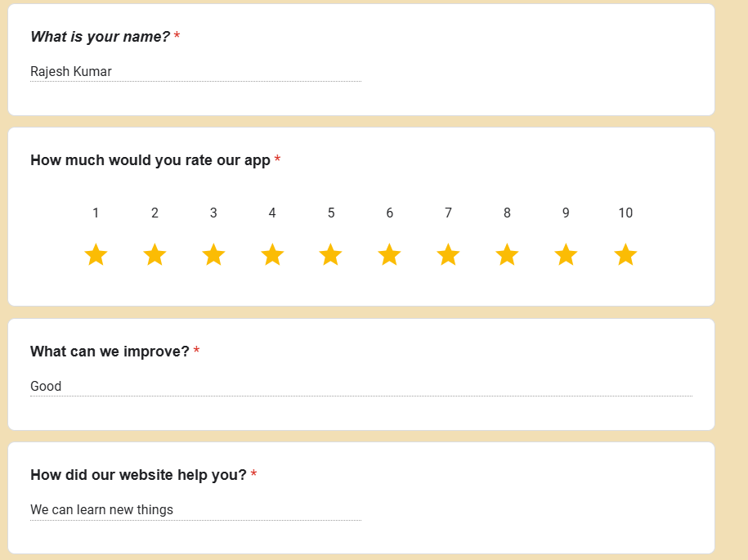Choose the fourth rating star
Image resolution: width=748 pixels, height=560 pixels.
click(x=272, y=255)
